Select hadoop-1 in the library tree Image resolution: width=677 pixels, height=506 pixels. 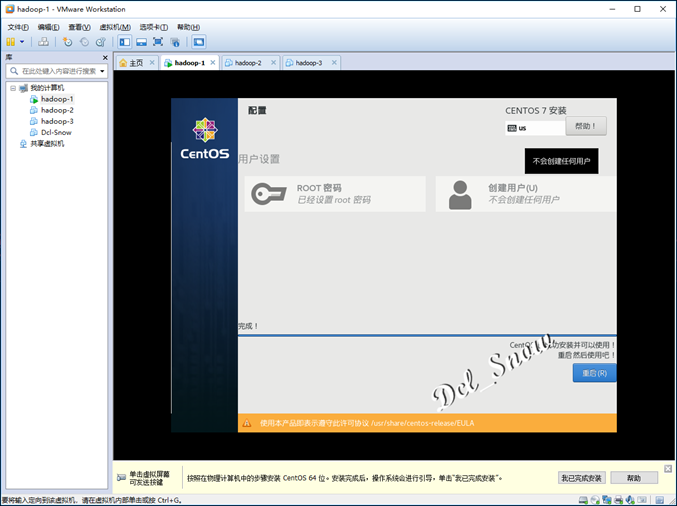(57, 99)
